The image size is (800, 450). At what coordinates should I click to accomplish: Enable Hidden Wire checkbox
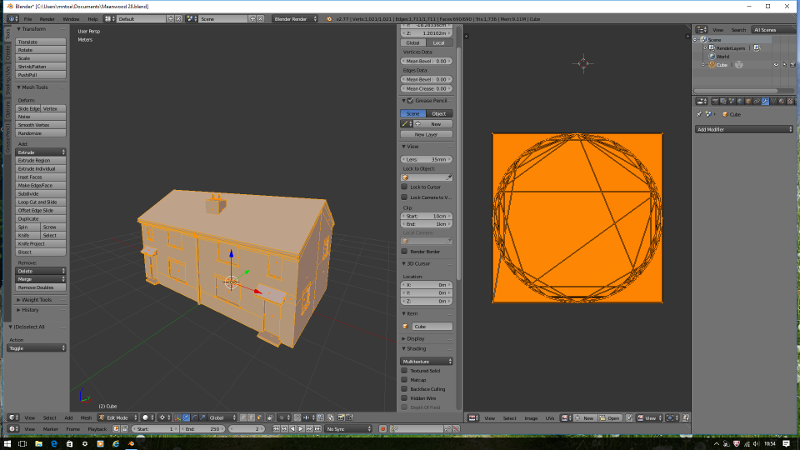click(x=405, y=398)
